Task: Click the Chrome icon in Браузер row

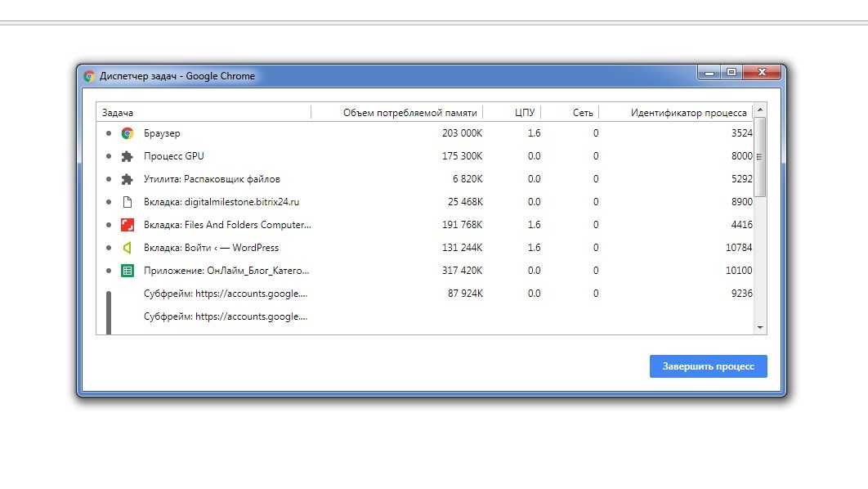Action: [127, 133]
